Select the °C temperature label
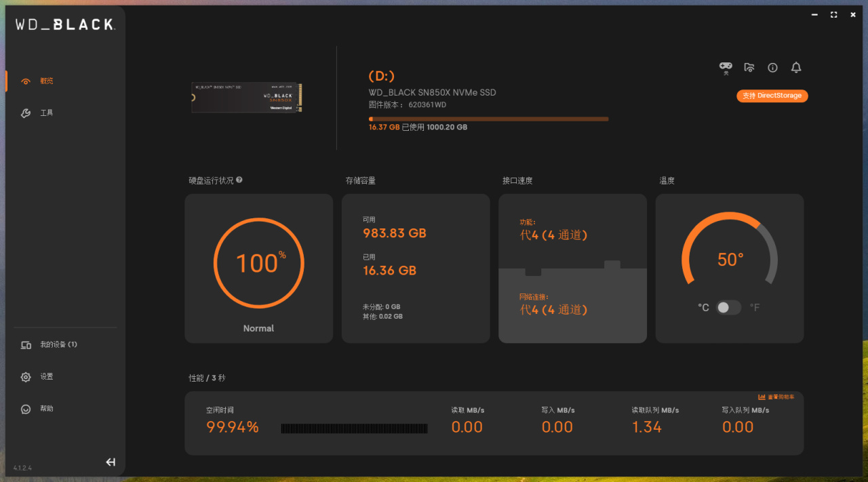The image size is (868, 482). 703,308
